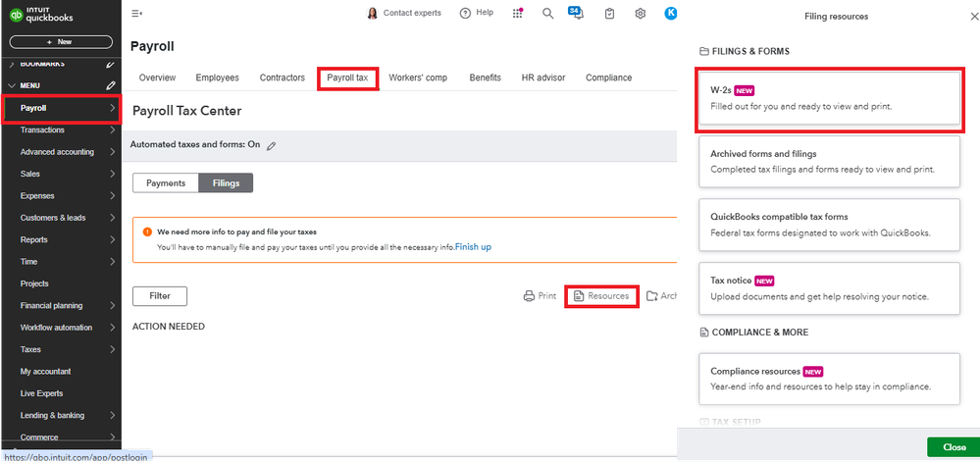The image size is (980, 463).
Task: Expand the Taxes submenu arrow
Action: tap(112, 349)
